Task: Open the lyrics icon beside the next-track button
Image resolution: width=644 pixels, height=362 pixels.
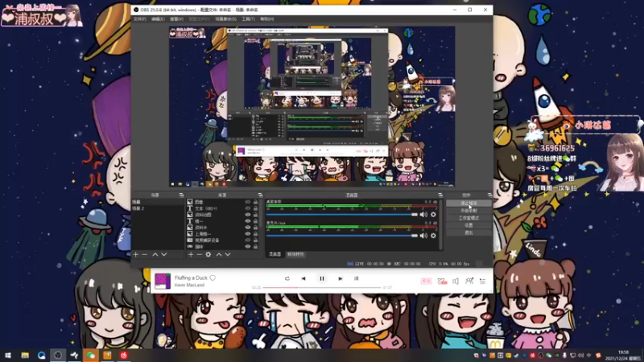Action: pos(357,278)
